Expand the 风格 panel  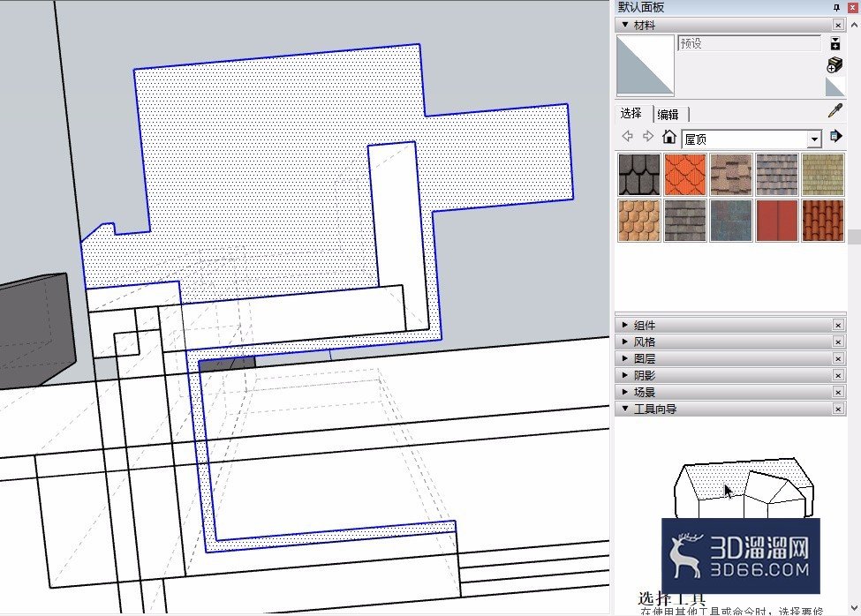tap(625, 342)
